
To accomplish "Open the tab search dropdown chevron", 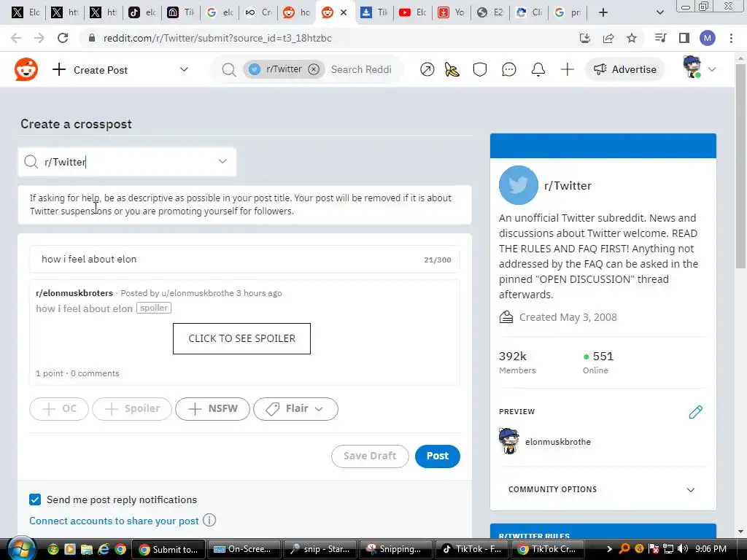I will click(660, 12).
